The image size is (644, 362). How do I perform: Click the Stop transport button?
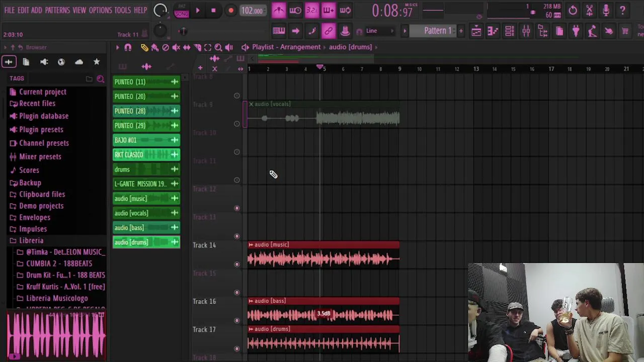click(213, 11)
